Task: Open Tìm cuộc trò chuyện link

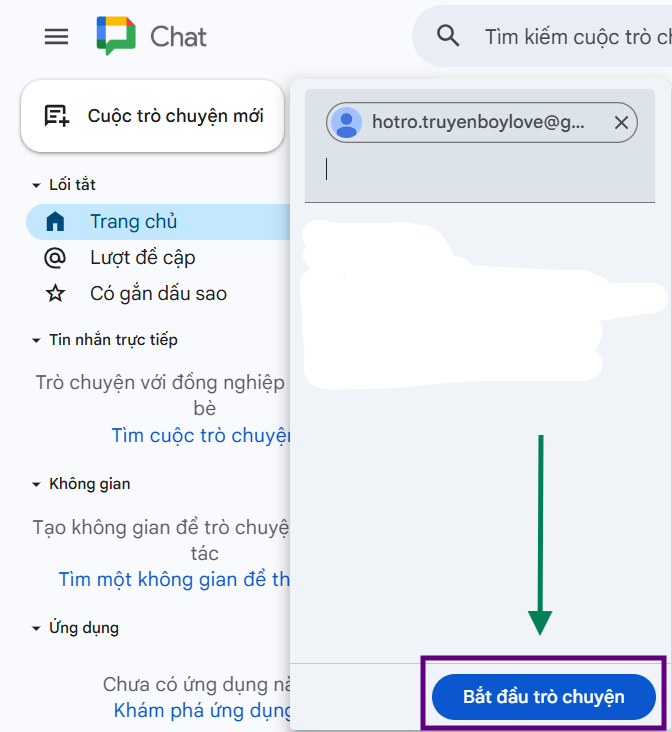Action: [x=201, y=436]
